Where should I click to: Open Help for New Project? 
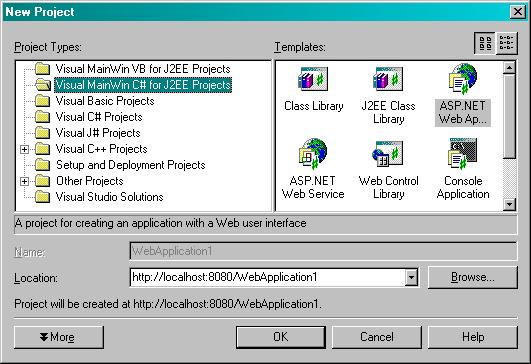(473, 337)
